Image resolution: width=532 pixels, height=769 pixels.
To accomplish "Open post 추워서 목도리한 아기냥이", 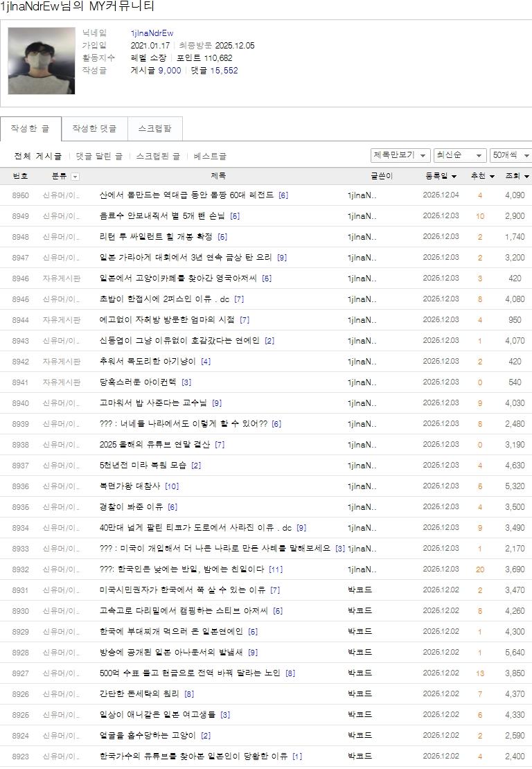I will tap(147, 361).
